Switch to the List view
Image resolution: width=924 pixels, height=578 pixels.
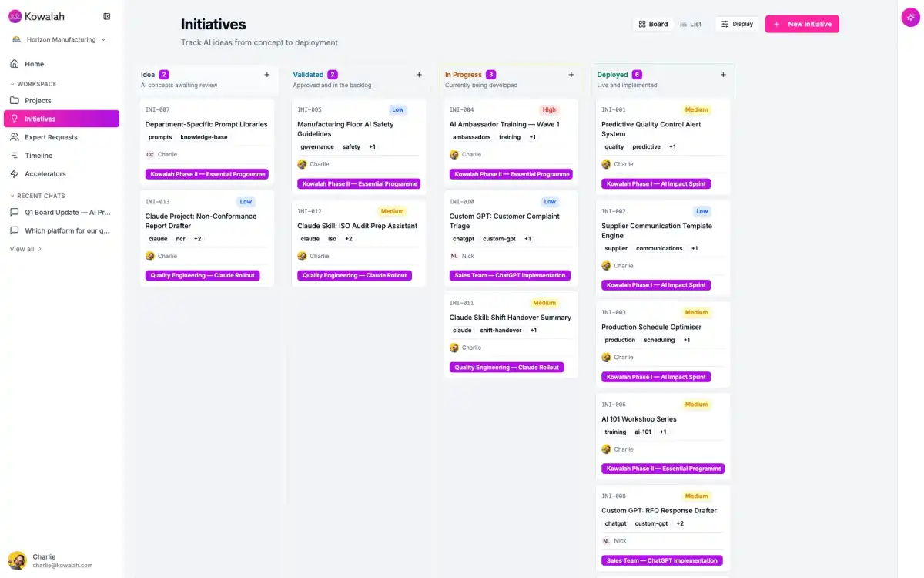[691, 24]
